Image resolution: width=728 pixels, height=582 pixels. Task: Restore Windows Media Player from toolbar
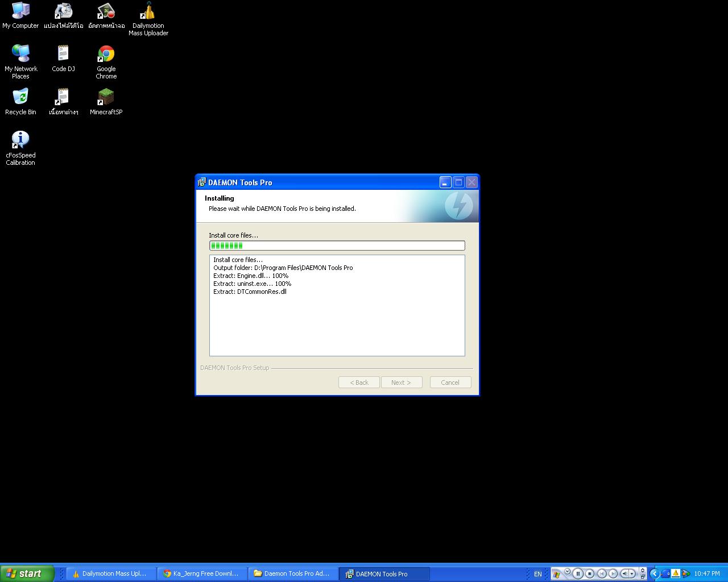[643, 577]
